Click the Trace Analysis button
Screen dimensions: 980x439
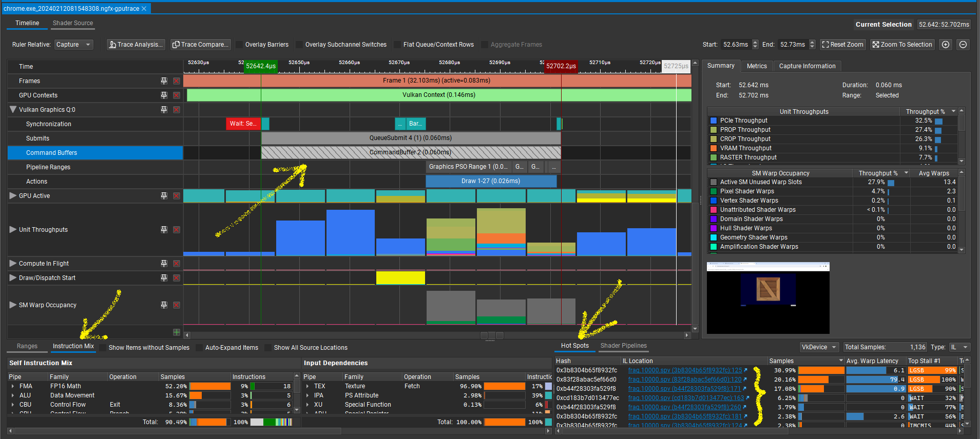pyautogui.click(x=136, y=45)
